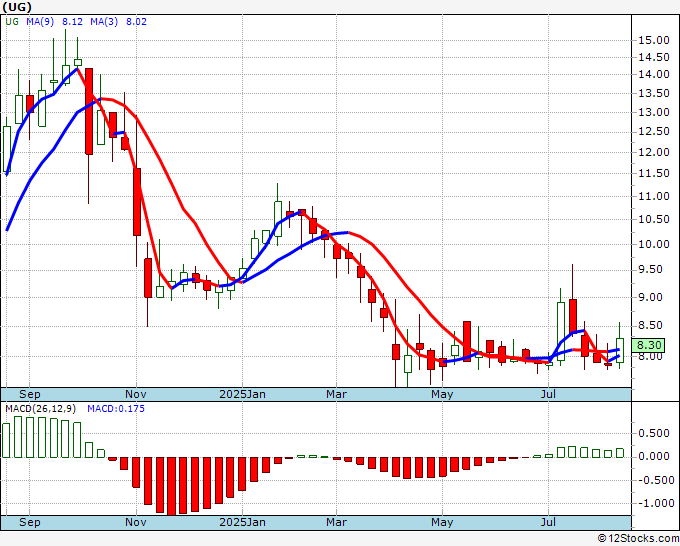Click Nov on the price chart time axis
Viewport: 680px width, 546px height.
(136, 394)
